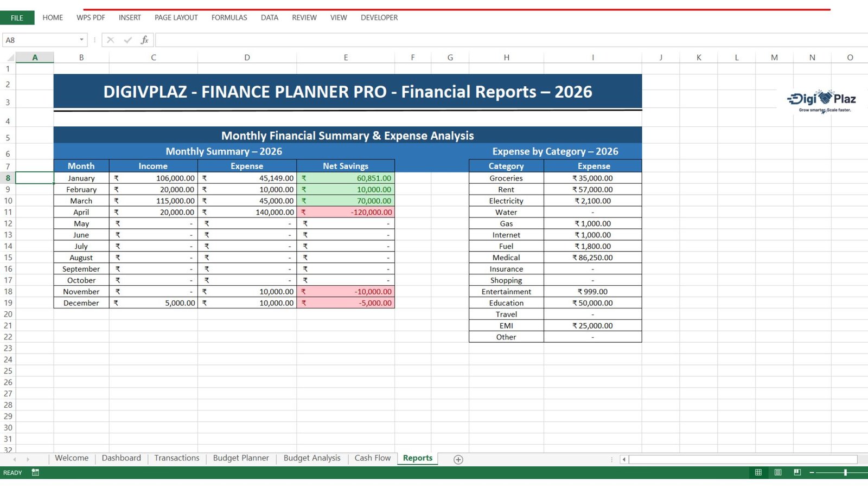
Task: Click the Cancel (X) icon in formula bar
Action: point(110,40)
